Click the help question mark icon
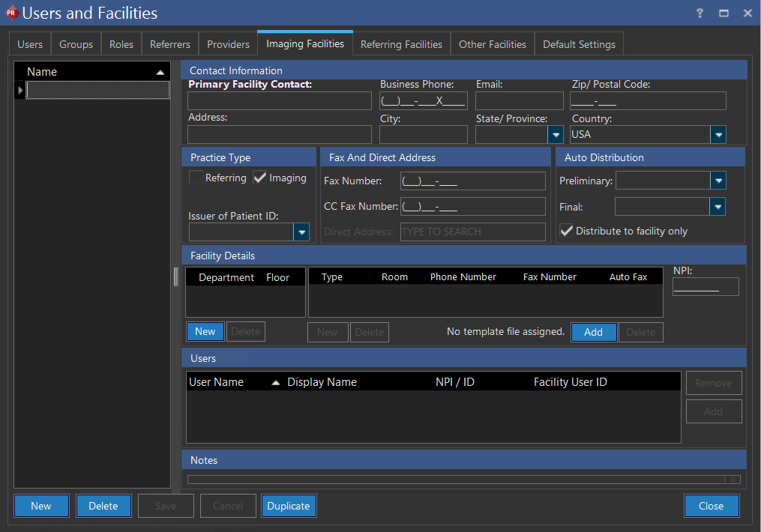 [700, 13]
